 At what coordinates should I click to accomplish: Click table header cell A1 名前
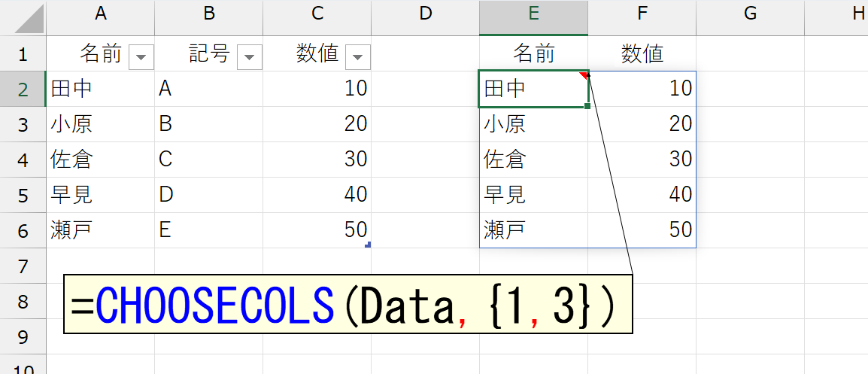click(101, 53)
